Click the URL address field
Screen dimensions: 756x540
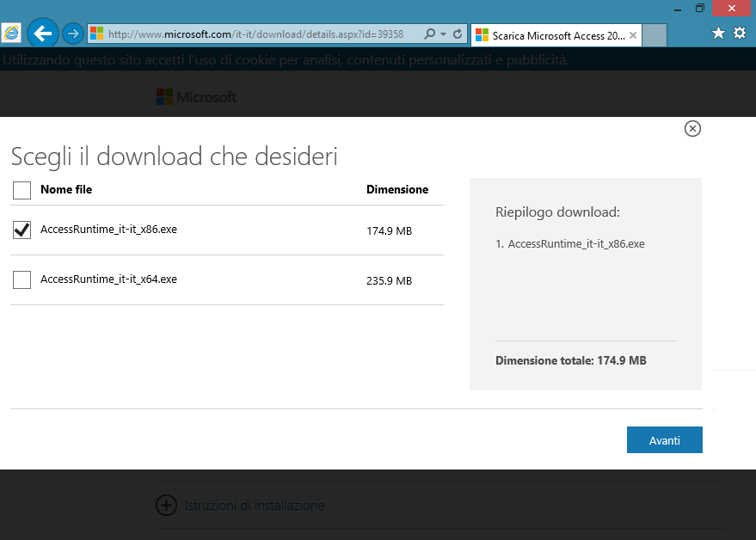pos(258,34)
